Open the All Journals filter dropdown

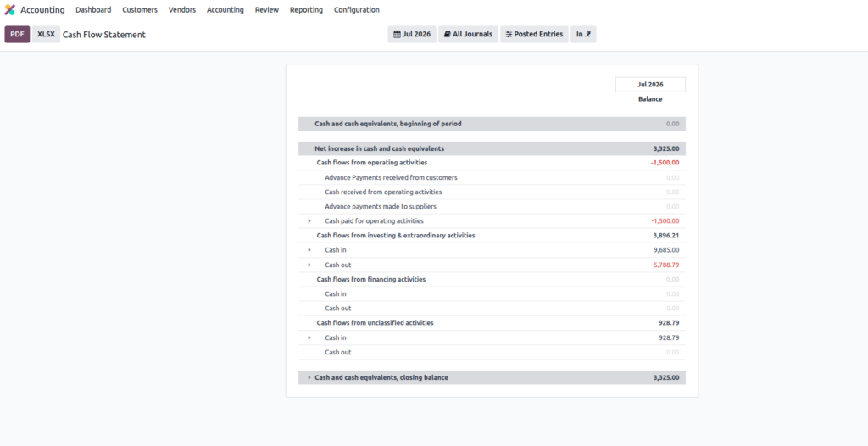[468, 35]
